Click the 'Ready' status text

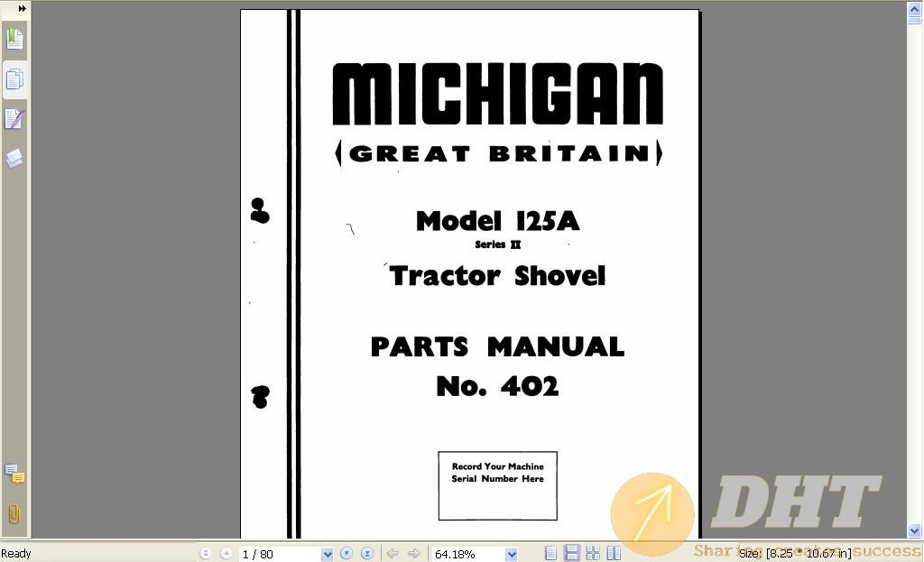[16, 554]
